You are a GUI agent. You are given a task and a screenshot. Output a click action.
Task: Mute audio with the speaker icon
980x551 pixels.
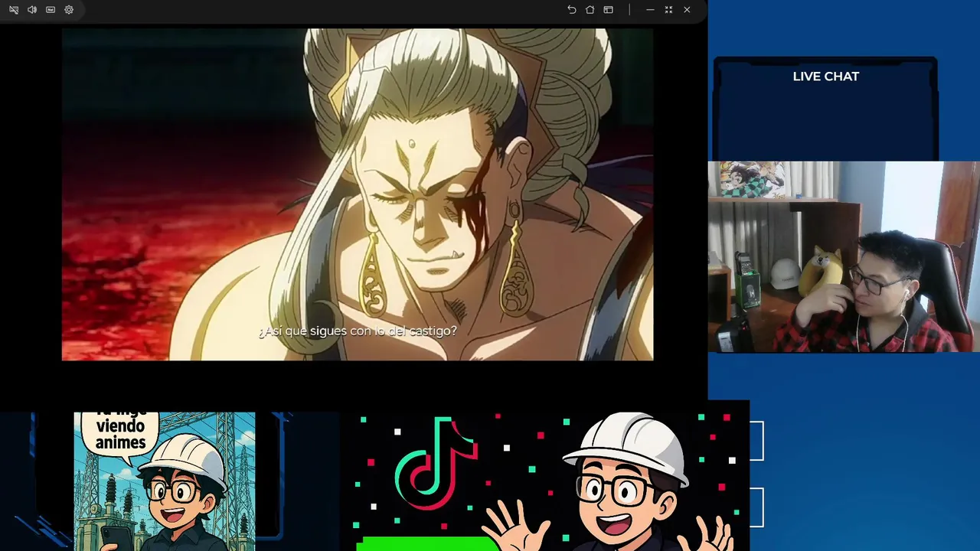32,10
